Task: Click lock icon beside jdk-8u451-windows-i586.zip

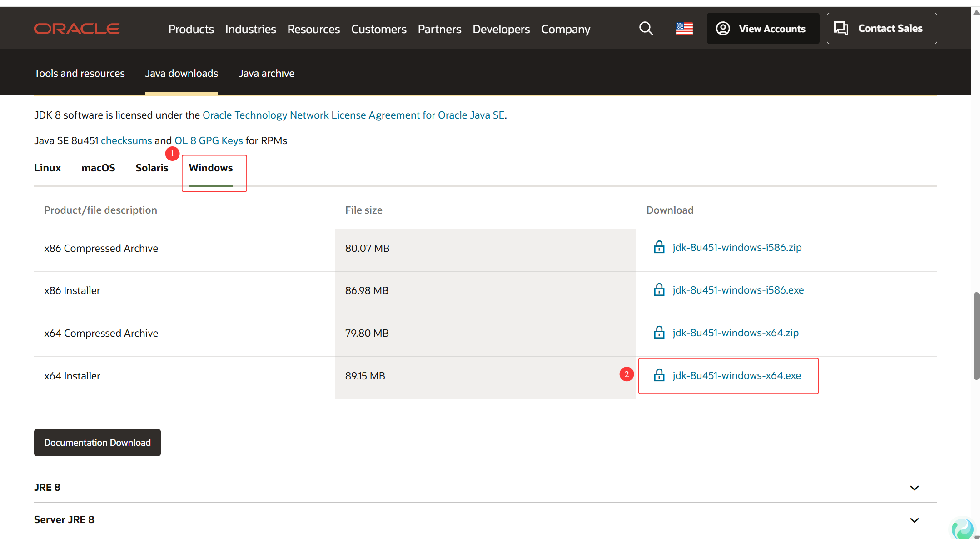Action: pos(659,247)
